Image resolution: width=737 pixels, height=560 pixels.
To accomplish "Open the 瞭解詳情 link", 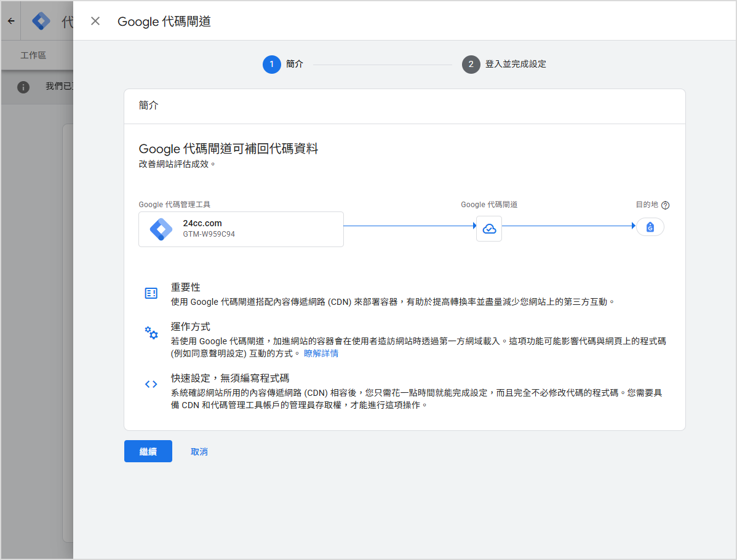I will (x=321, y=353).
